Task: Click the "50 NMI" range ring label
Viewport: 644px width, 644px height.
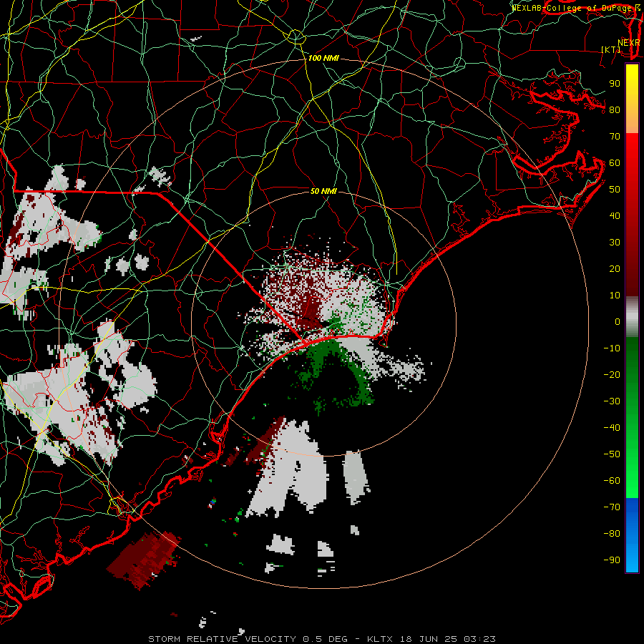Action: (323, 191)
